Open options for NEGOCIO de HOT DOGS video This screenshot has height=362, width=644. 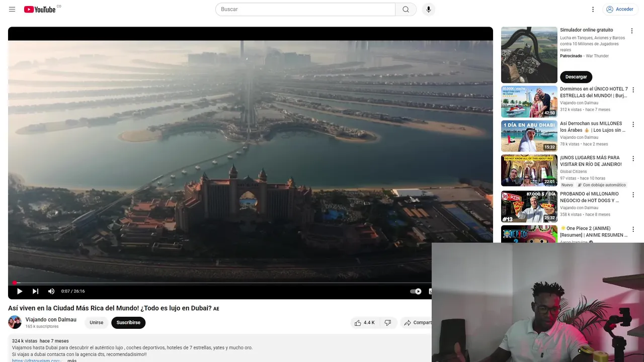click(633, 195)
